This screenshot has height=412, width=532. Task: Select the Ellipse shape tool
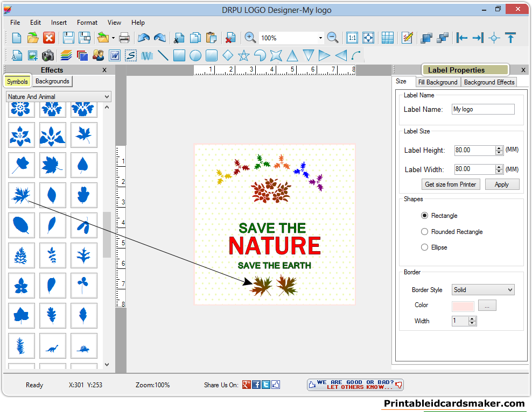tap(195, 55)
